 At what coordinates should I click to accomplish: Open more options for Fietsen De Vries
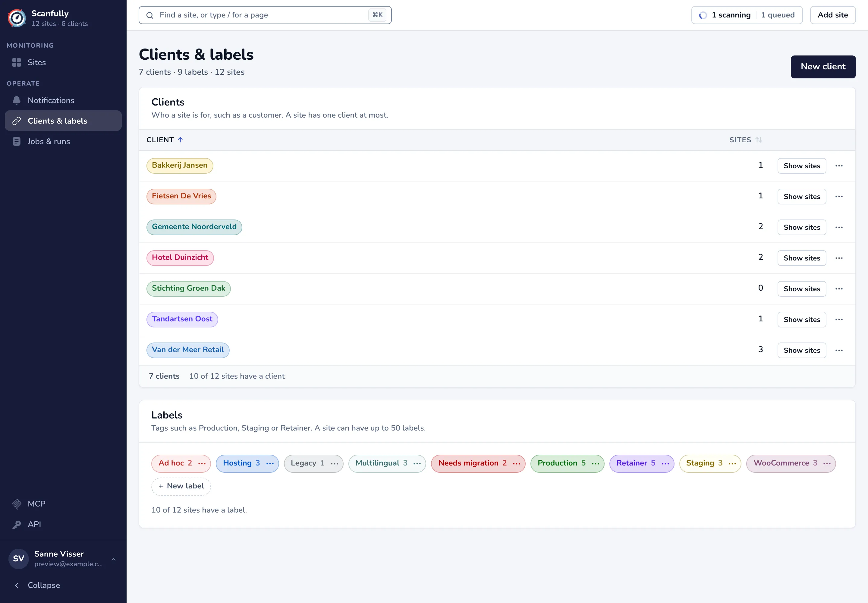pyautogui.click(x=839, y=197)
